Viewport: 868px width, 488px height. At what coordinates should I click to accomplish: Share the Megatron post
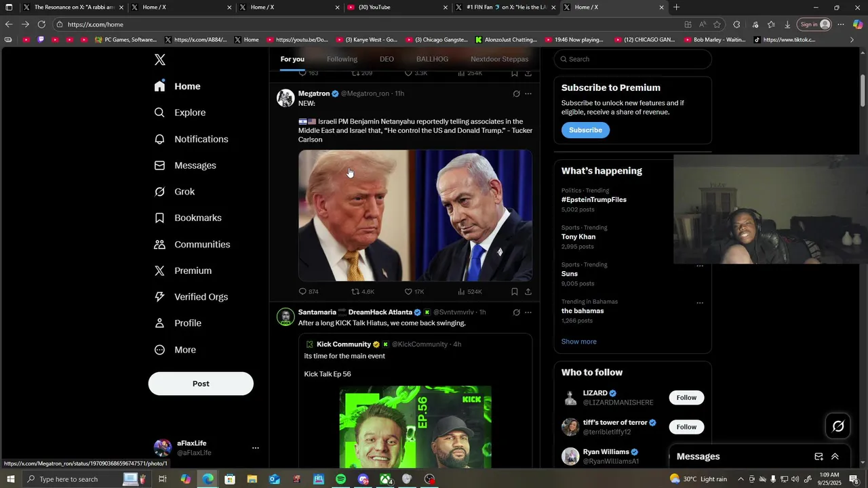tap(528, 291)
